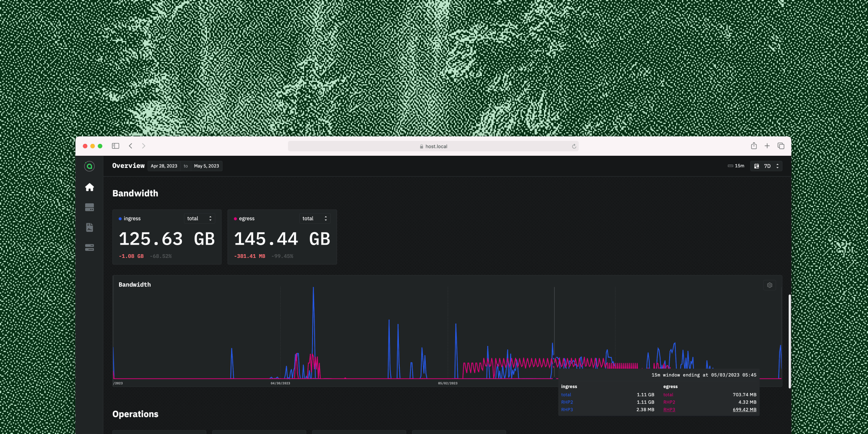Click the page vertical scrollbar
The height and width of the screenshot is (434, 868).
tap(789, 341)
